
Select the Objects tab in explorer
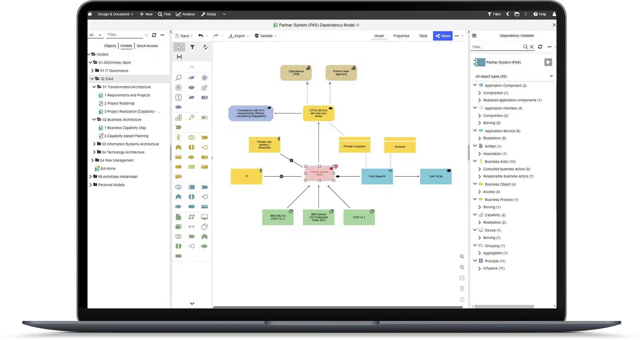click(x=110, y=46)
